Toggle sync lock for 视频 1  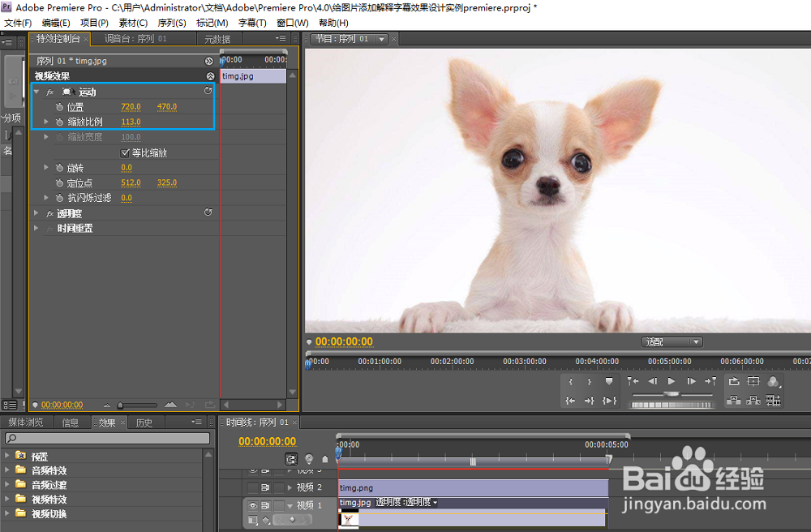265,505
